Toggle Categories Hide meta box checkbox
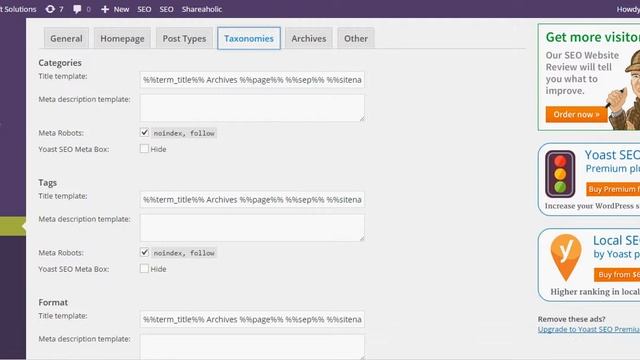 [x=144, y=149]
